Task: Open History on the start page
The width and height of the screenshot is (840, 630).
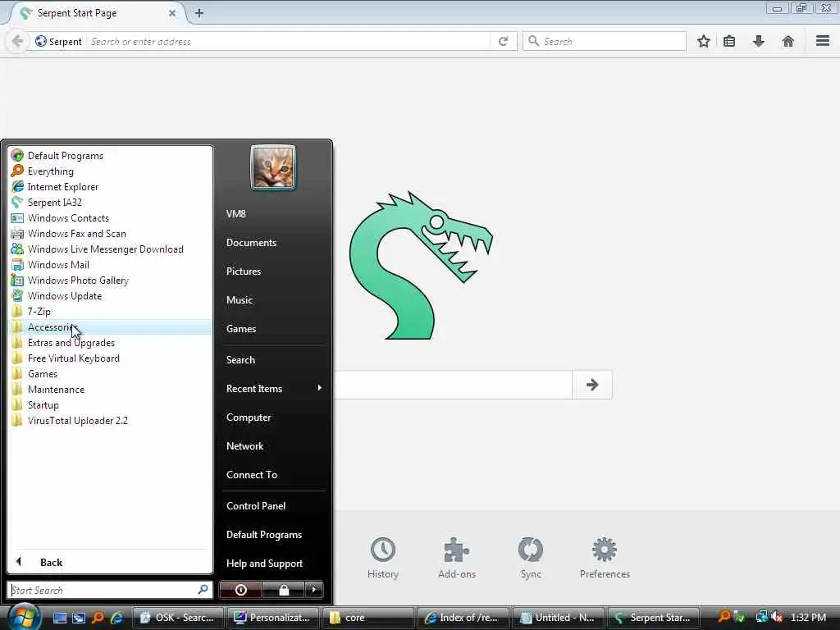Action: click(383, 558)
